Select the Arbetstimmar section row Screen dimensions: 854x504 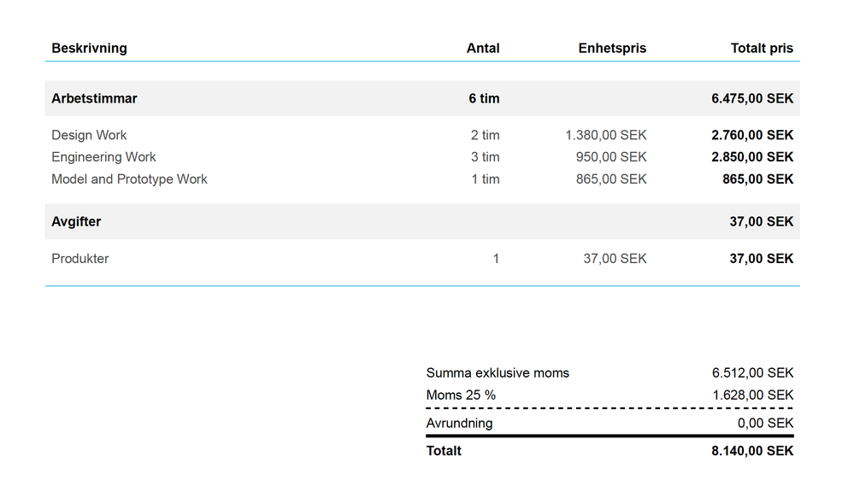point(422,98)
